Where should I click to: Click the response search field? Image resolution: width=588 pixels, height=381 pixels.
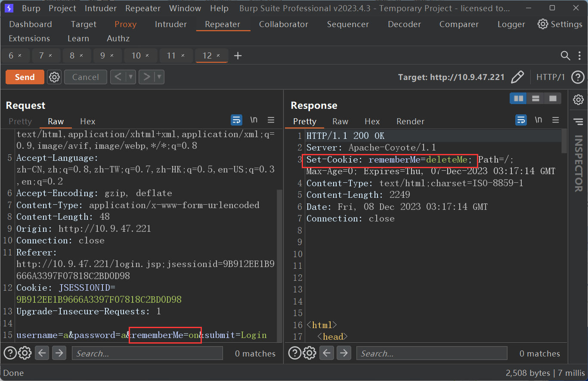point(432,353)
